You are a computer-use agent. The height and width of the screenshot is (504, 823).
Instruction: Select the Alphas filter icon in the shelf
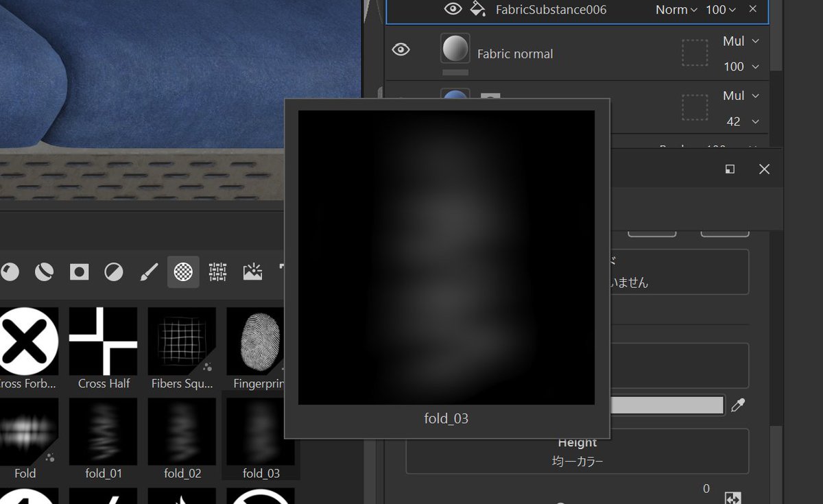pos(182,272)
